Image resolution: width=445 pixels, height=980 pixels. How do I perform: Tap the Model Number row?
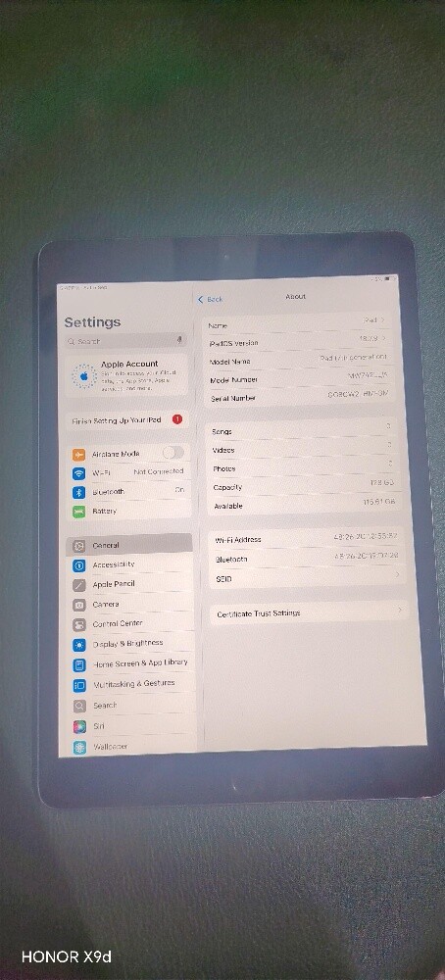(x=300, y=377)
